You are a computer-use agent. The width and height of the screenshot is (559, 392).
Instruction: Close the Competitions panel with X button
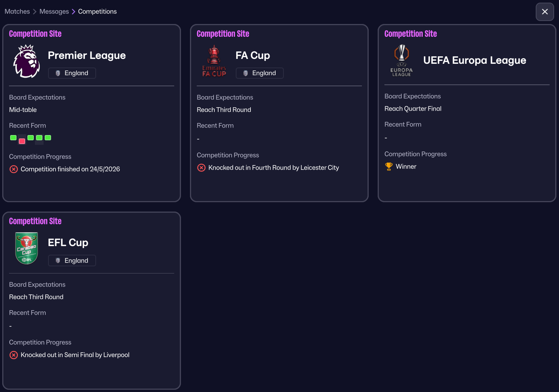[545, 12]
